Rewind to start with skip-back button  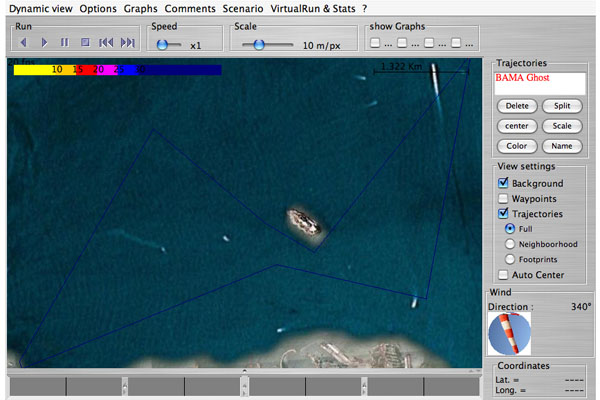[x=106, y=42]
